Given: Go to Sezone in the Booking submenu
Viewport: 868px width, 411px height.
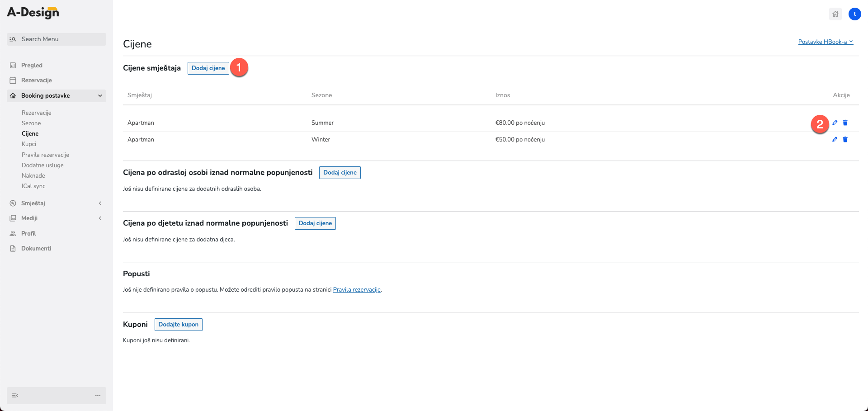Looking at the screenshot, I should [31, 123].
